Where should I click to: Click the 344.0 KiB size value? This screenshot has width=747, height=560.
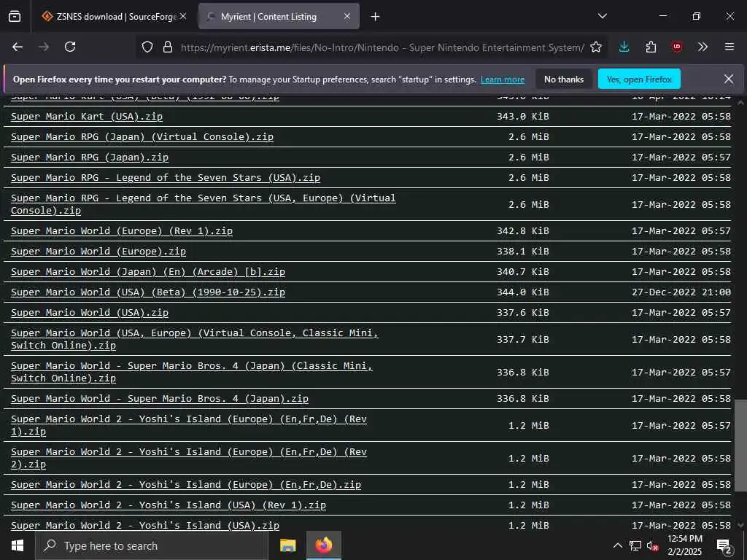click(522, 292)
